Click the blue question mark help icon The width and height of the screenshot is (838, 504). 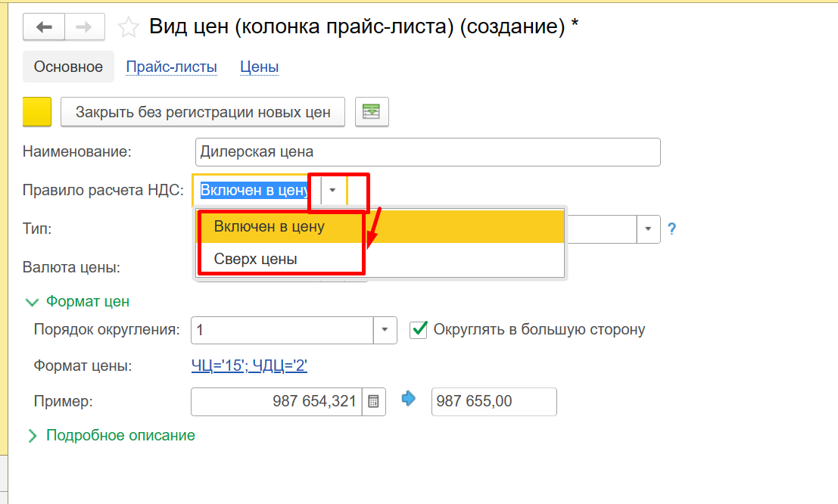(671, 229)
